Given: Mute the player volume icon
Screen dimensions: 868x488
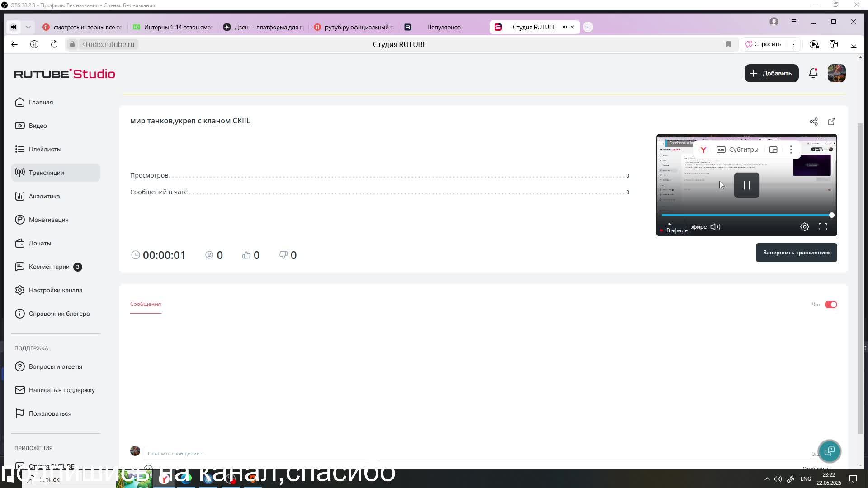Looking at the screenshot, I should pos(715,227).
